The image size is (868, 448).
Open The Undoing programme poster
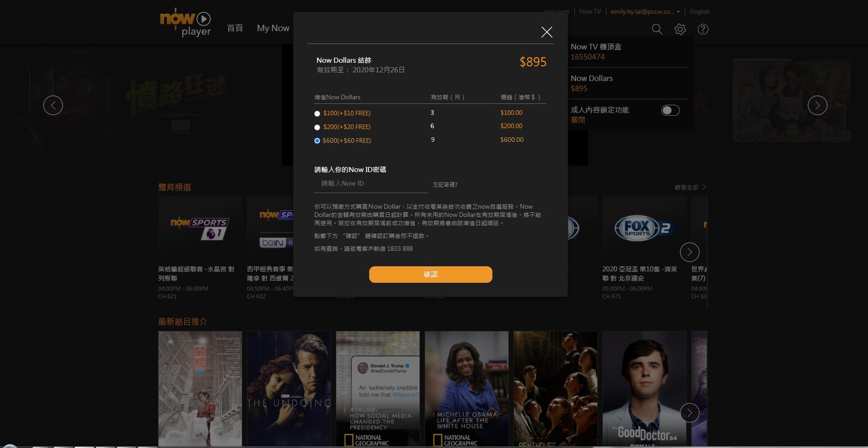tap(289, 389)
